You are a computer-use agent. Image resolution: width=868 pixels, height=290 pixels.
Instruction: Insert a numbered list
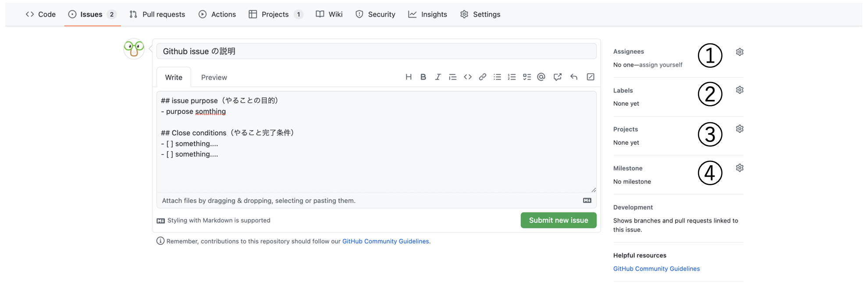(x=512, y=77)
